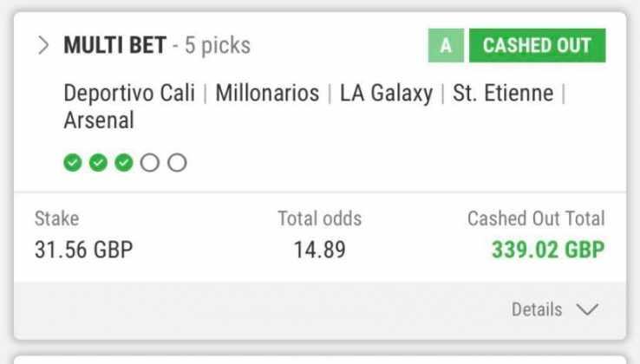The image size is (640, 364).
Task: Click the CASHED OUT status badge
Action: pos(537,46)
